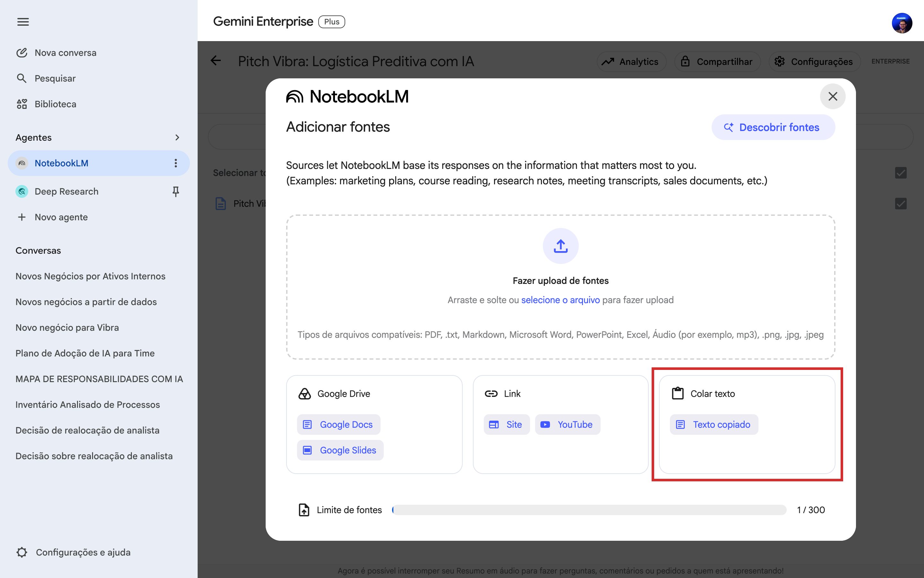Open conversation Inventário Analisado de Processos
This screenshot has width=924, height=578.
click(88, 405)
